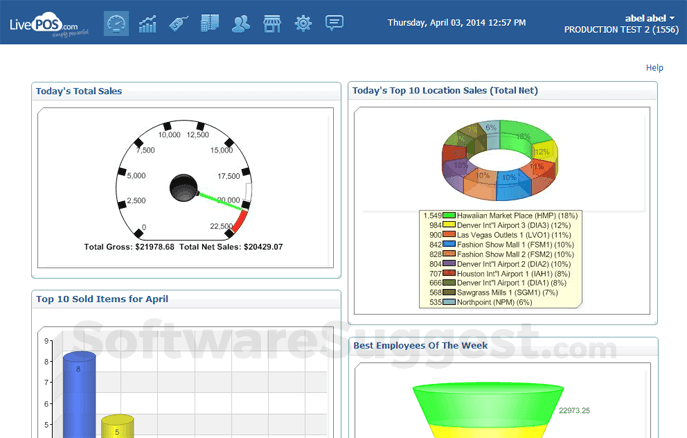Open the messages chat bubble icon
This screenshot has height=438, width=687.
[334, 23]
